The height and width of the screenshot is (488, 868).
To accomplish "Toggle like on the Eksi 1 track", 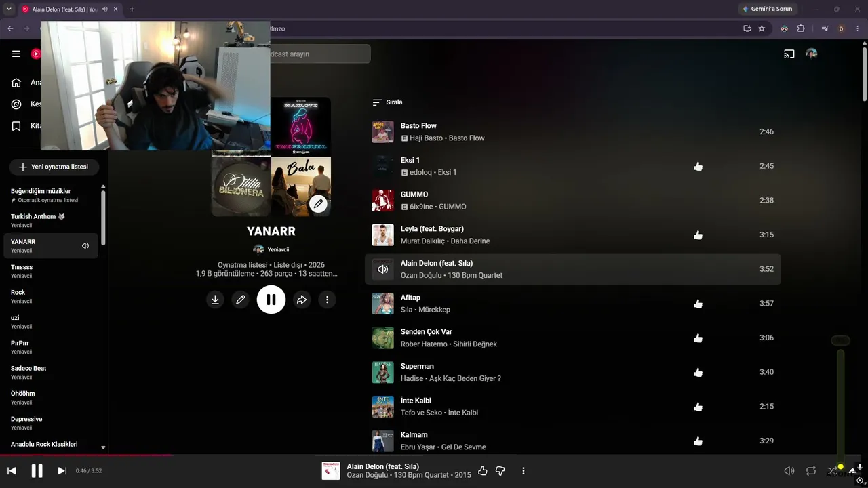I will coord(698,166).
